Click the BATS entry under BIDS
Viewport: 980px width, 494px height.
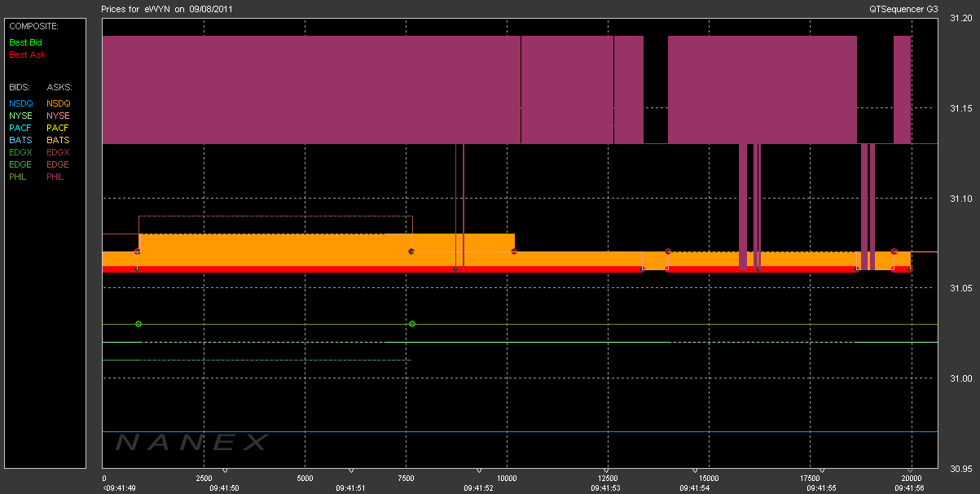(x=20, y=140)
